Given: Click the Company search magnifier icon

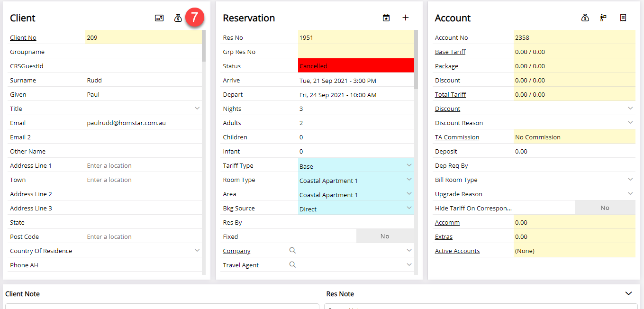Looking at the screenshot, I should pos(292,251).
